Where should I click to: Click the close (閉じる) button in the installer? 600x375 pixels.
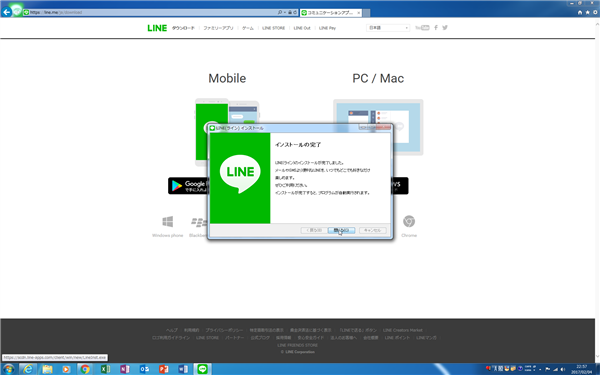341,230
